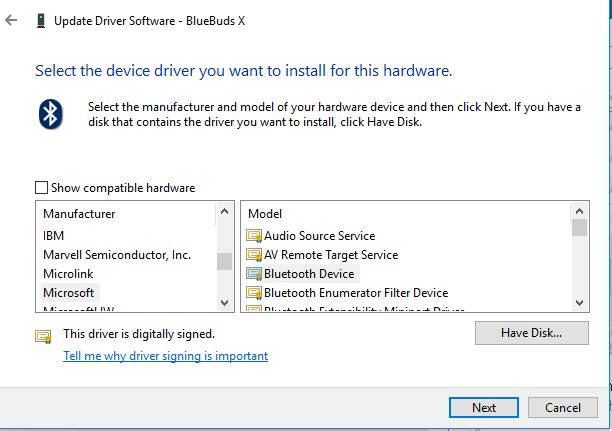Click the 'This driver is digitally signed.' text
This screenshot has height=431, width=612.
point(139,334)
